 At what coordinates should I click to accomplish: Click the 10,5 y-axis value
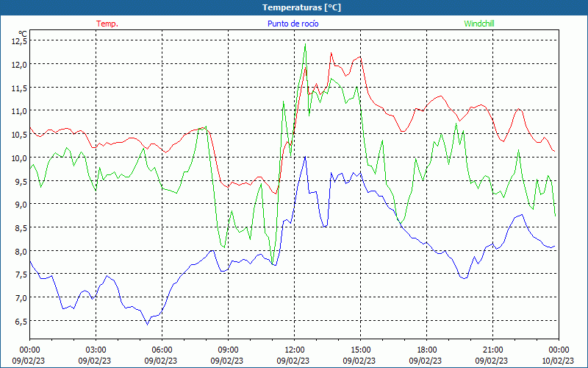[20, 135]
